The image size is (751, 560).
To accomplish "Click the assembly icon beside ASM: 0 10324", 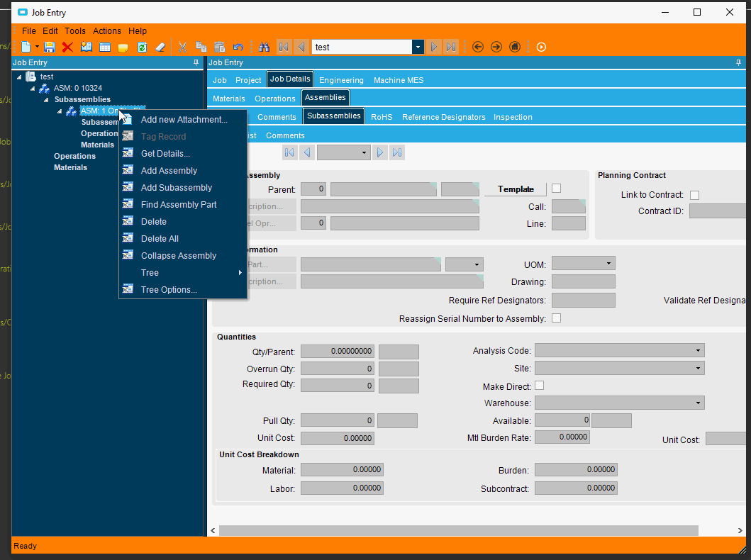I will pos(44,88).
